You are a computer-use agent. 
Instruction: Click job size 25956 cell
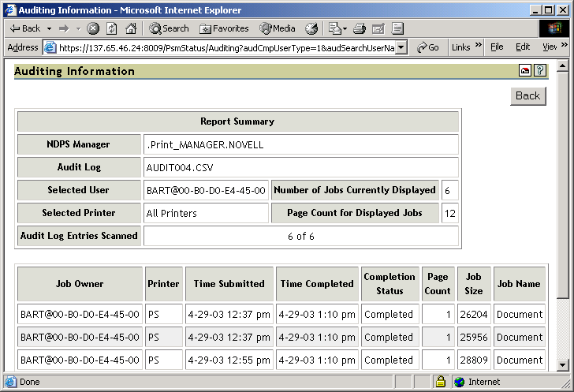(x=474, y=337)
